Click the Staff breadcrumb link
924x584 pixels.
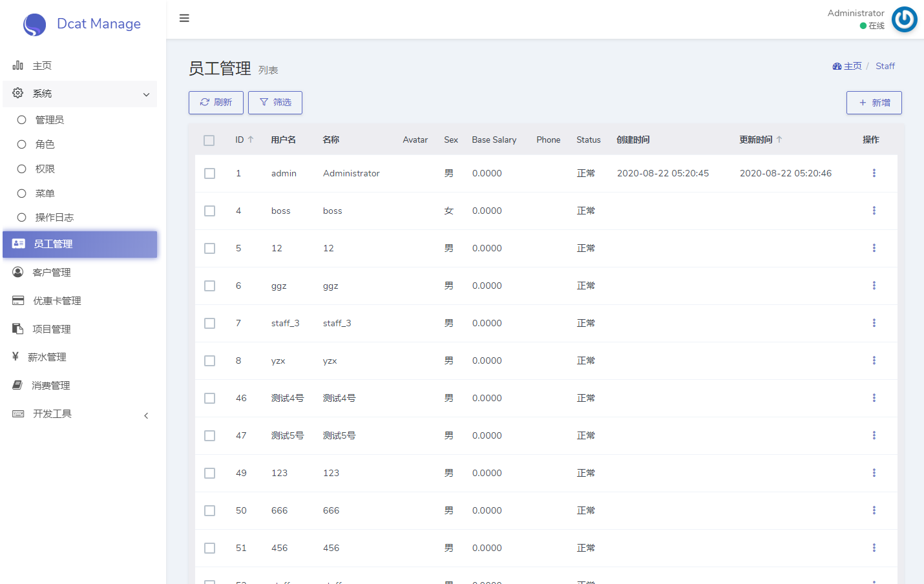coord(885,66)
